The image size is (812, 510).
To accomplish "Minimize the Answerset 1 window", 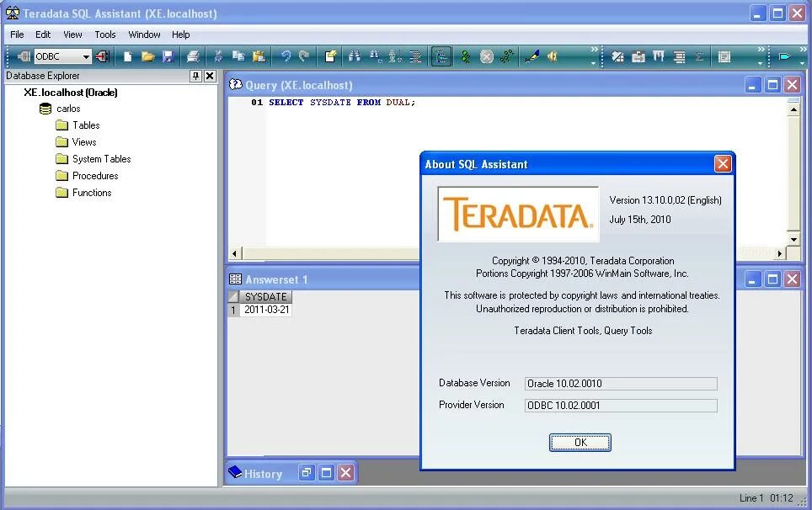I will pos(752,280).
